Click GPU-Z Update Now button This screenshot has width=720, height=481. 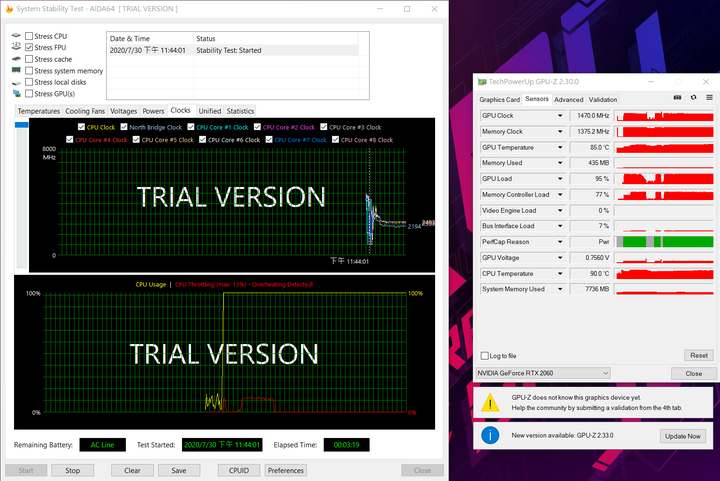683,436
